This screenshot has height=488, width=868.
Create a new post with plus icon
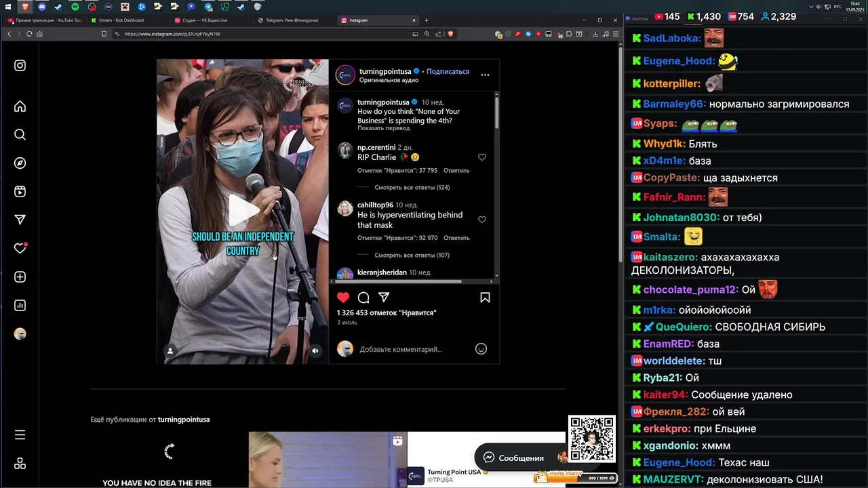coord(20,277)
